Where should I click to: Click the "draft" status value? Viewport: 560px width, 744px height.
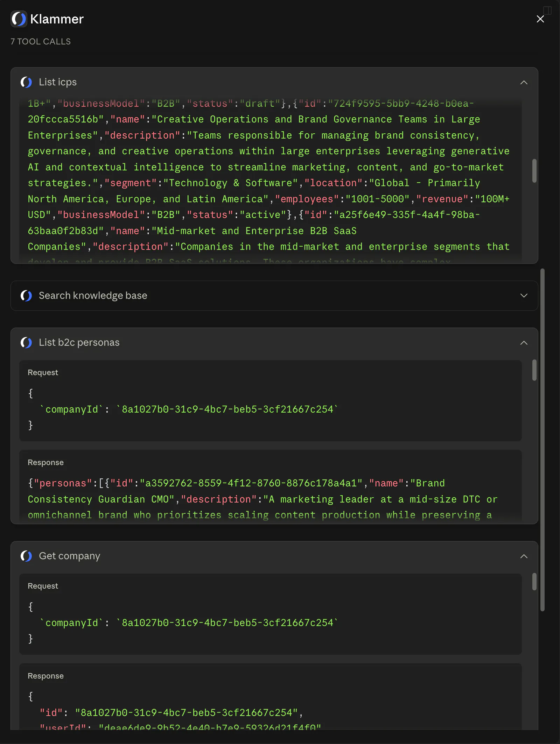click(260, 104)
